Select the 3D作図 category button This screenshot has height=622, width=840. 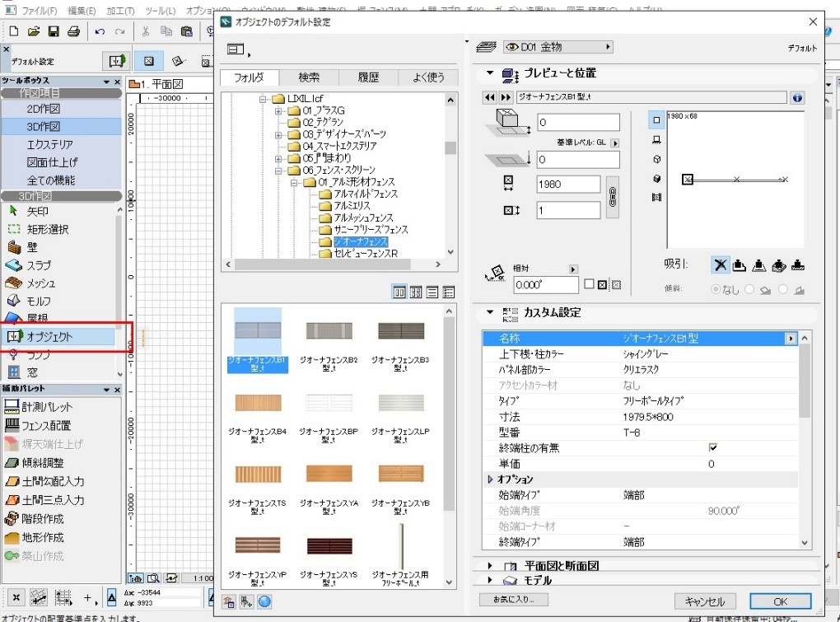point(62,126)
